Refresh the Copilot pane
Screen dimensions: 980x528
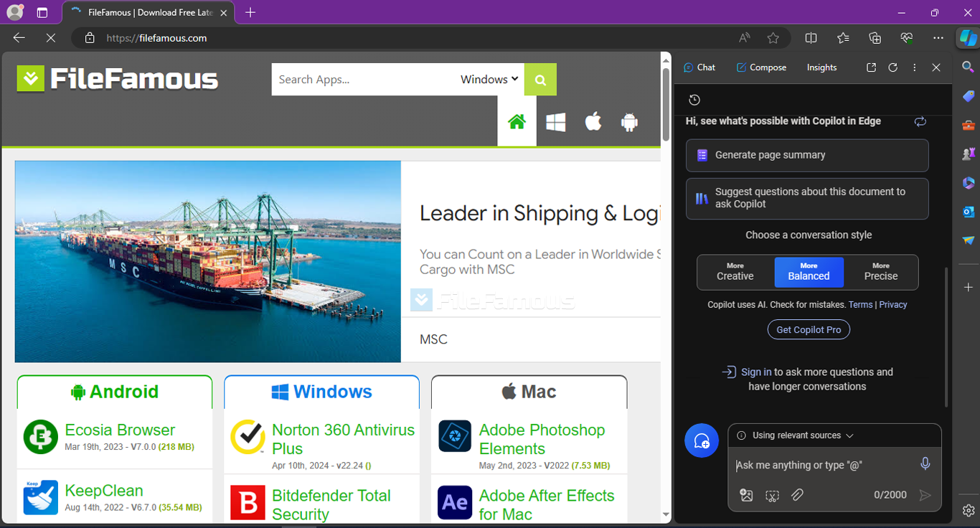(x=893, y=67)
